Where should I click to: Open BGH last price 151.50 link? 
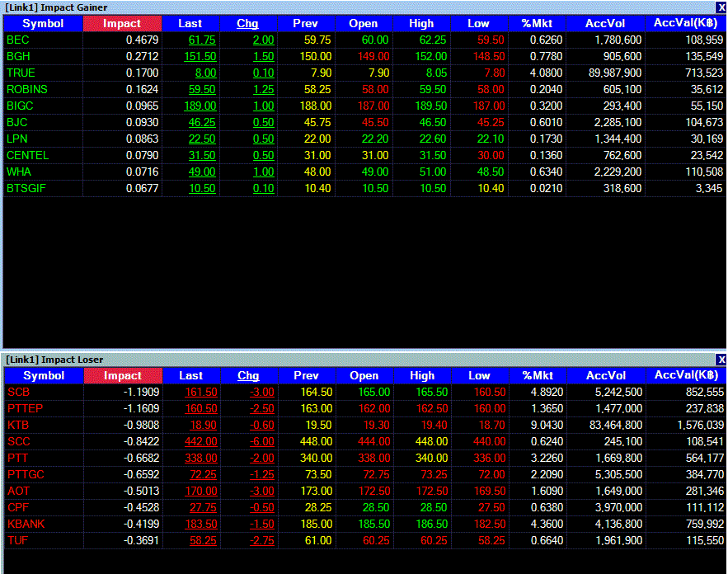tap(200, 57)
